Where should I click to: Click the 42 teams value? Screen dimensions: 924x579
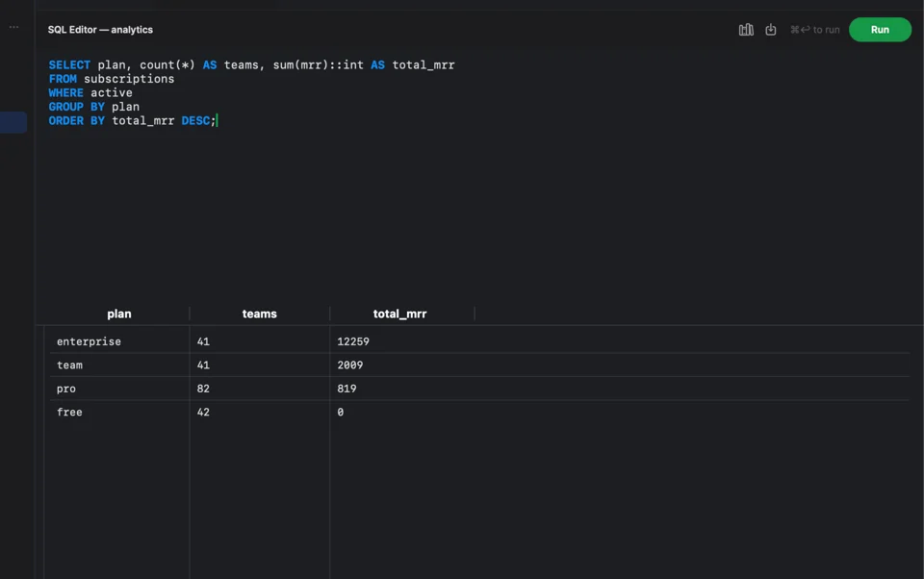[203, 413]
